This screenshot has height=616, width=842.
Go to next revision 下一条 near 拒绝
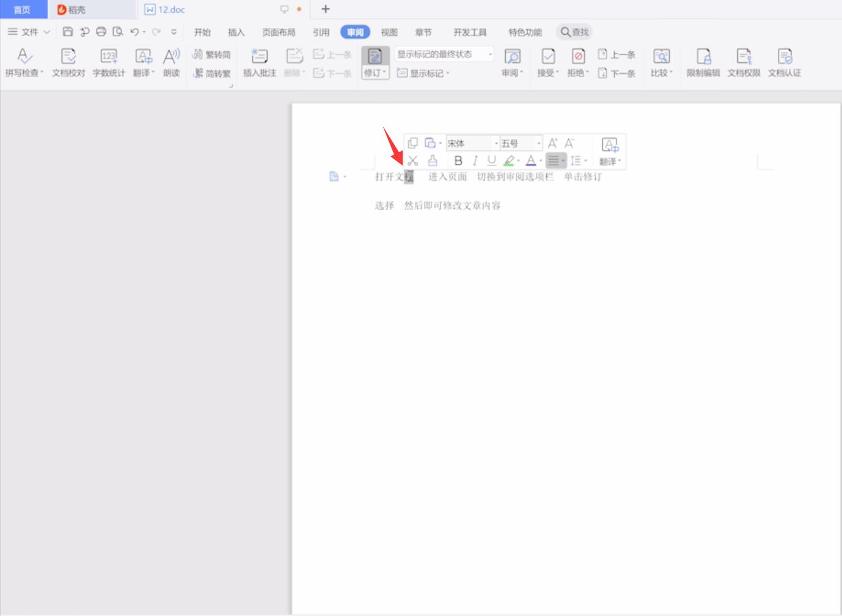point(617,73)
